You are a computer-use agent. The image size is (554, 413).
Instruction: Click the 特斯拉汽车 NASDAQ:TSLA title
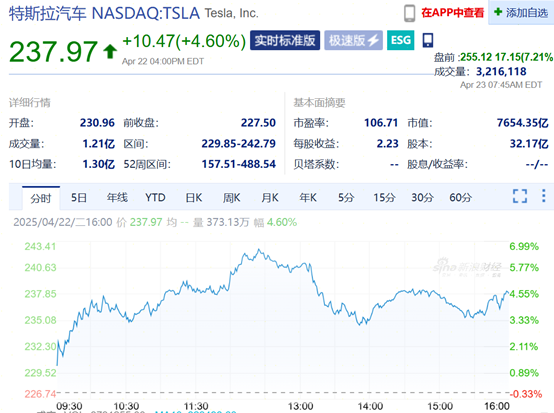[105, 13]
